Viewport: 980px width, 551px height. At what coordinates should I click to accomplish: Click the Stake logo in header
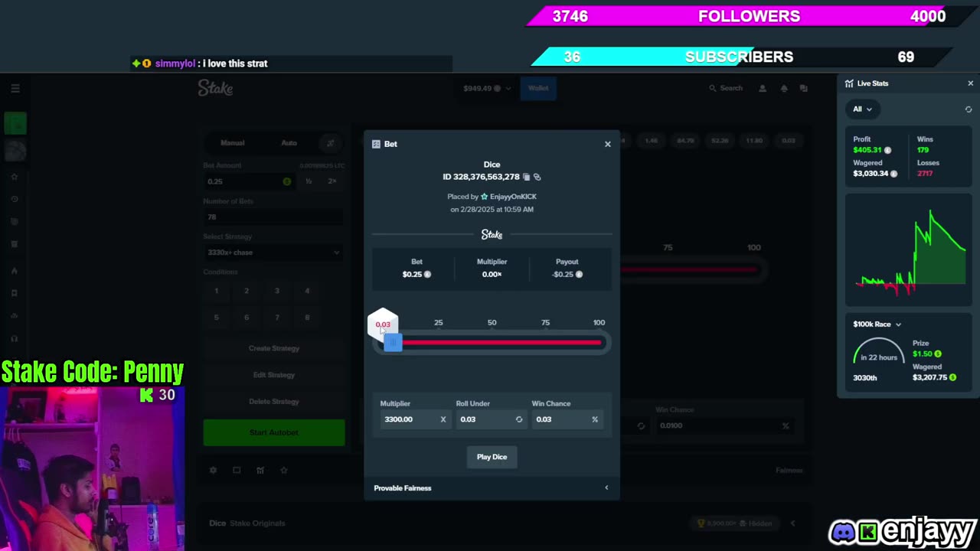tap(216, 88)
